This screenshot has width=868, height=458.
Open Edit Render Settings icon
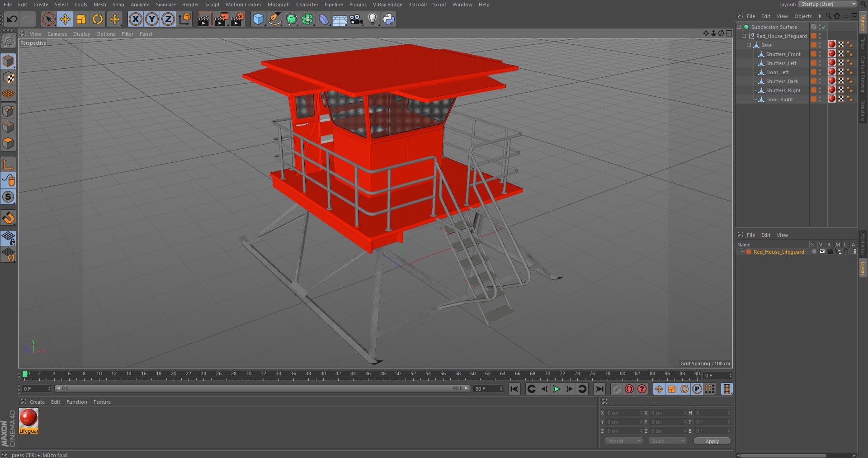(x=238, y=19)
